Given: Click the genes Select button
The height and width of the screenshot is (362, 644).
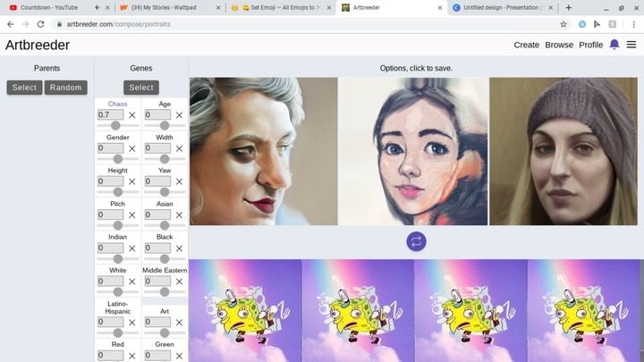Looking at the screenshot, I should click(141, 87).
